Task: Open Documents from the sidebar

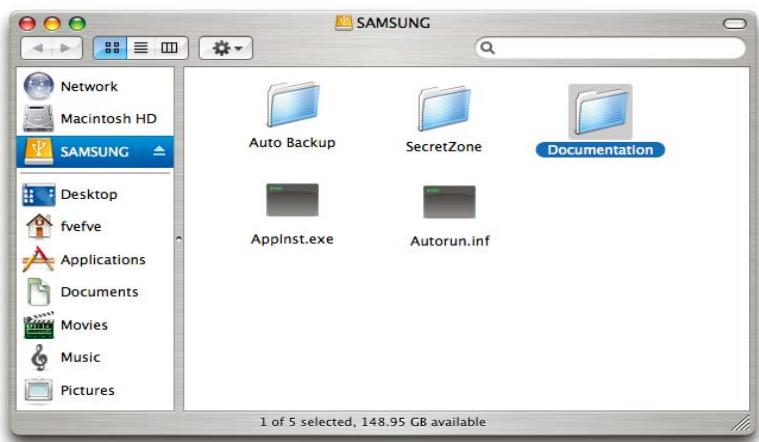Action: tap(95, 292)
